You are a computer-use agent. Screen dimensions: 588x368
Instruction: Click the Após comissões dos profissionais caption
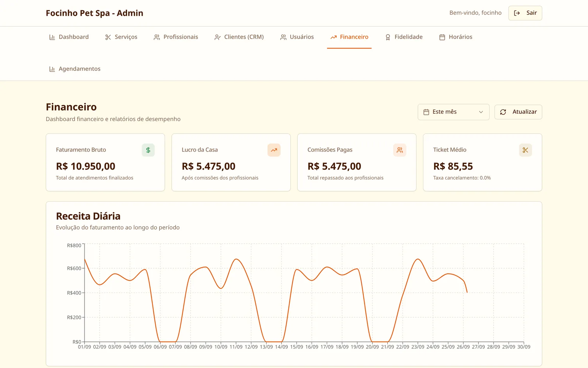pos(220,178)
